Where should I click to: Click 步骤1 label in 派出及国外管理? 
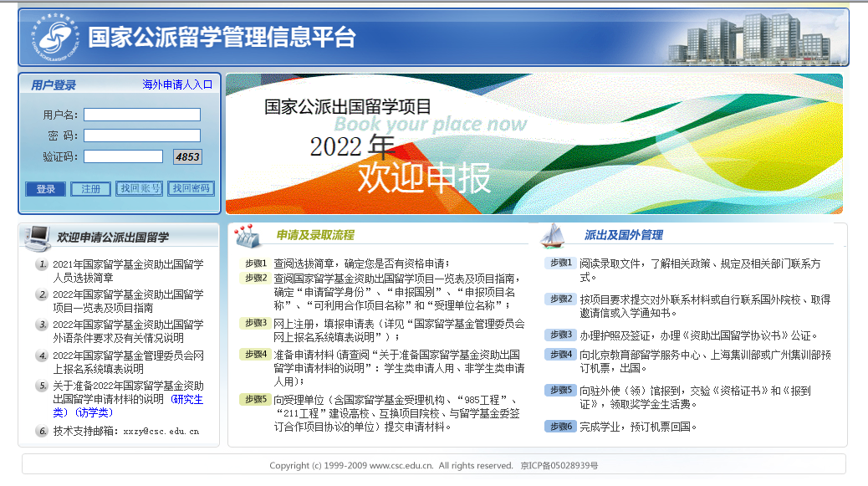point(560,263)
